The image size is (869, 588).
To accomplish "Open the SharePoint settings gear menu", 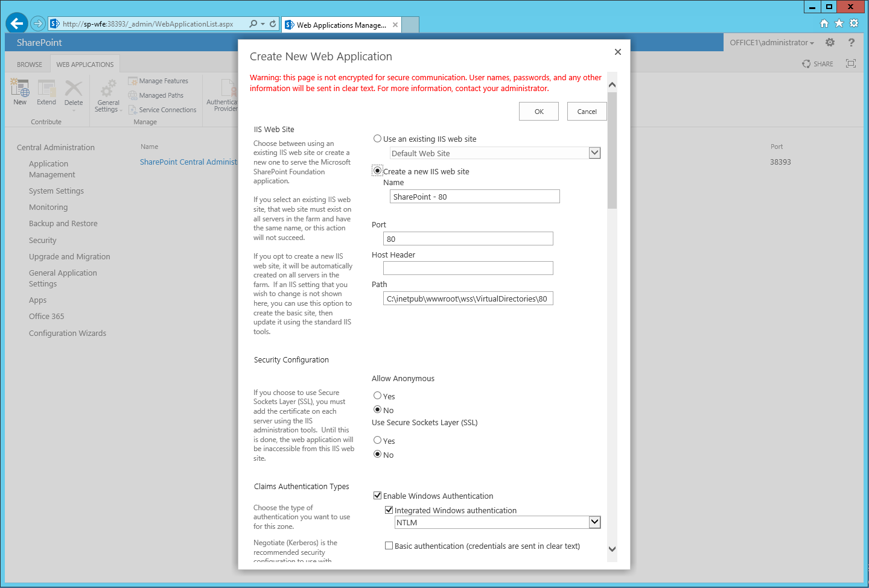I will pos(830,42).
